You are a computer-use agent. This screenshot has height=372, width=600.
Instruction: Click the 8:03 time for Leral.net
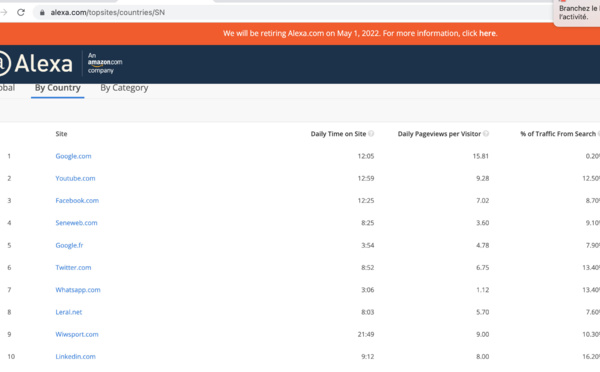click(368, 312)
